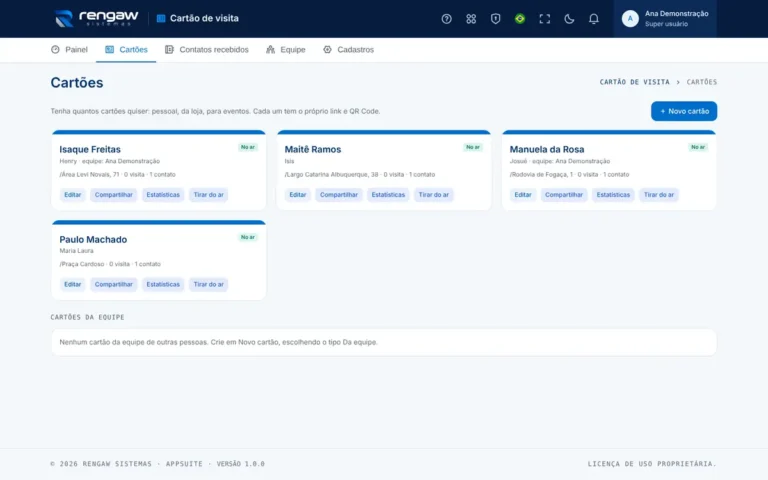Viewport: 768px width, 480px height.
Task: Open the Contatos recebidos tab
Action: [x=207, y=49]
